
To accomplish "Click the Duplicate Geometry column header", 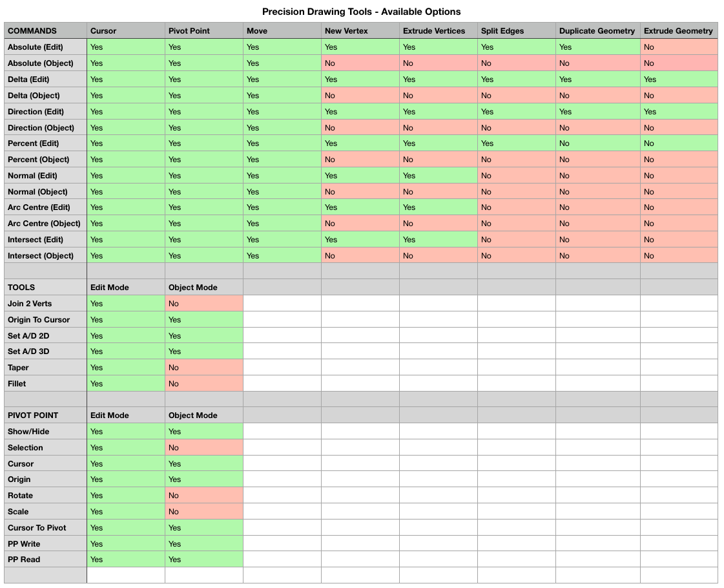I will 597,31.
